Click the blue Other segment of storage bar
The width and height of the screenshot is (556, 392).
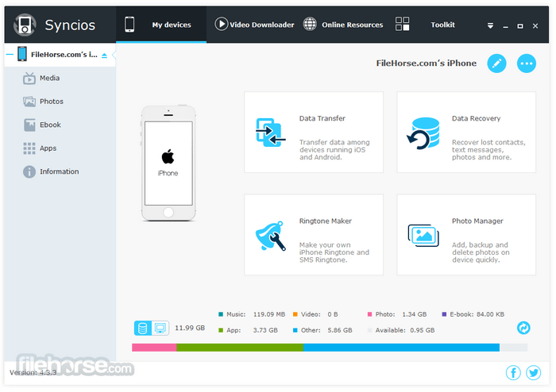point(401,348)
